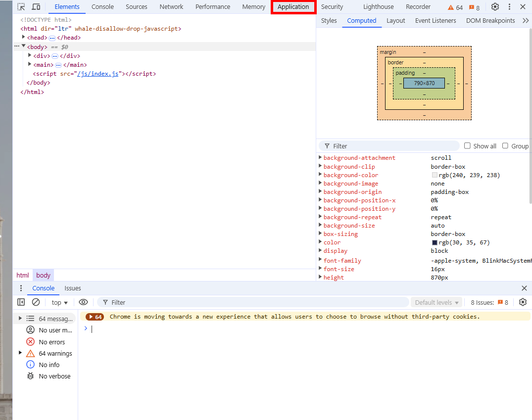Expand the collapsed div element ellipsis
This screenshot has width=532, height=420.
pos(55,56)
